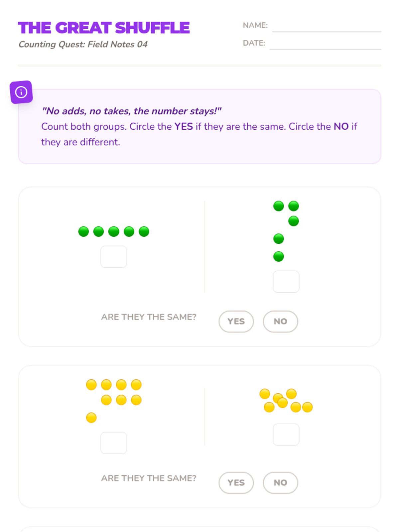Viewport: 399px width, 532px height.
Task: Click the lone yellow dot at bottom-left group
Action: pyautogui.click(x=91, y=418)
